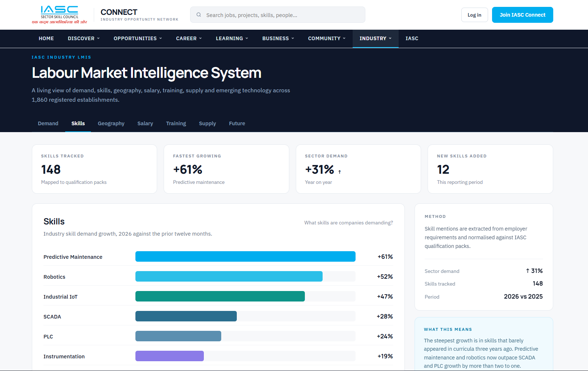Screen dimensions: 588x371
Task: Expand the DISCOVER dropdown menu
Action: tap(84, 38)
